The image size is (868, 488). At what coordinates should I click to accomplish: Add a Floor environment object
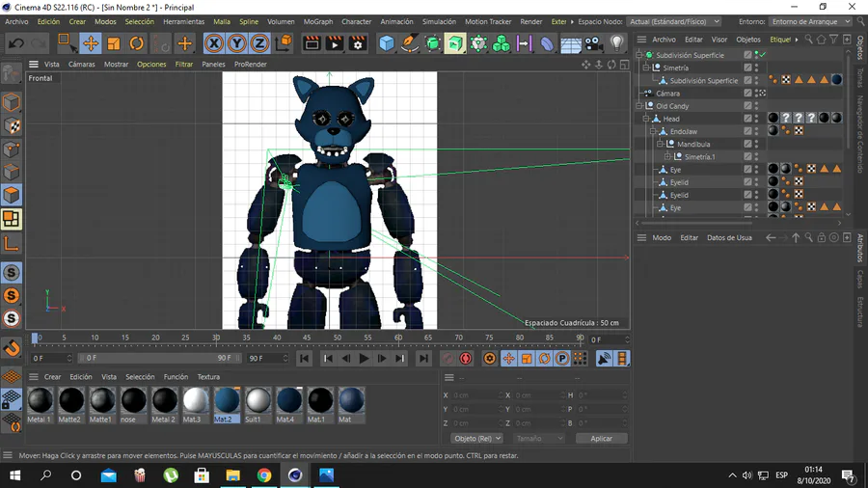point(571,43)
